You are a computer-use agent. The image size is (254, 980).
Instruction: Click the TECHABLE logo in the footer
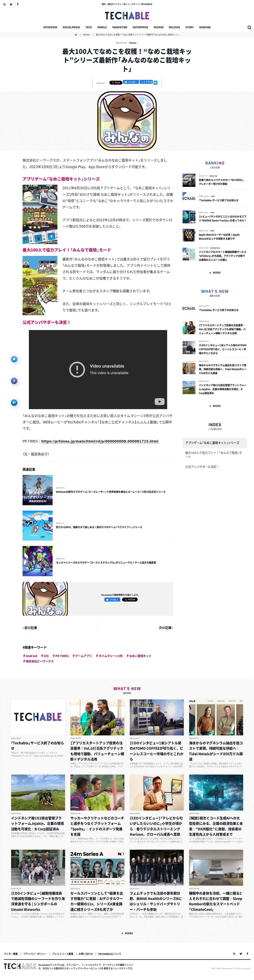pyautogui.click(x=20, y=966)
